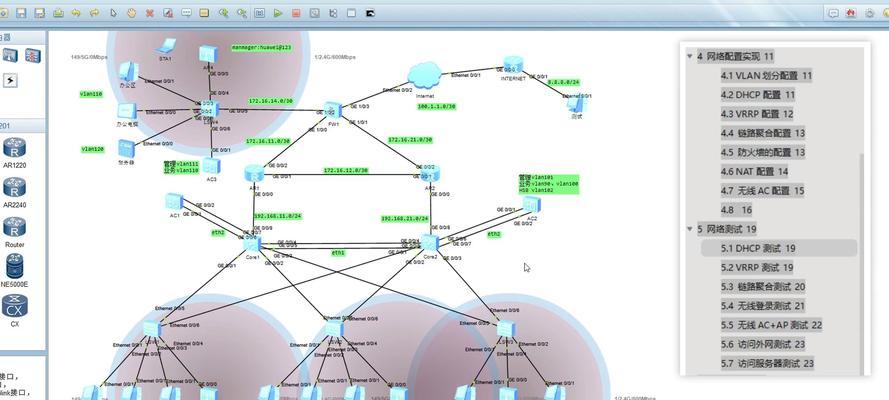Go to 5.2 VRRP 测试

pyautogui.click(x=757, y=267)
